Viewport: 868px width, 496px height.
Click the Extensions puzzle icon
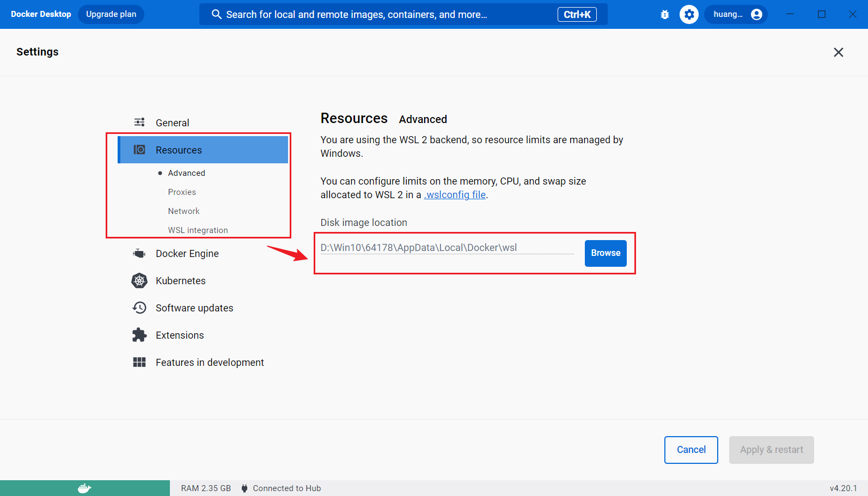click(139, 335)
